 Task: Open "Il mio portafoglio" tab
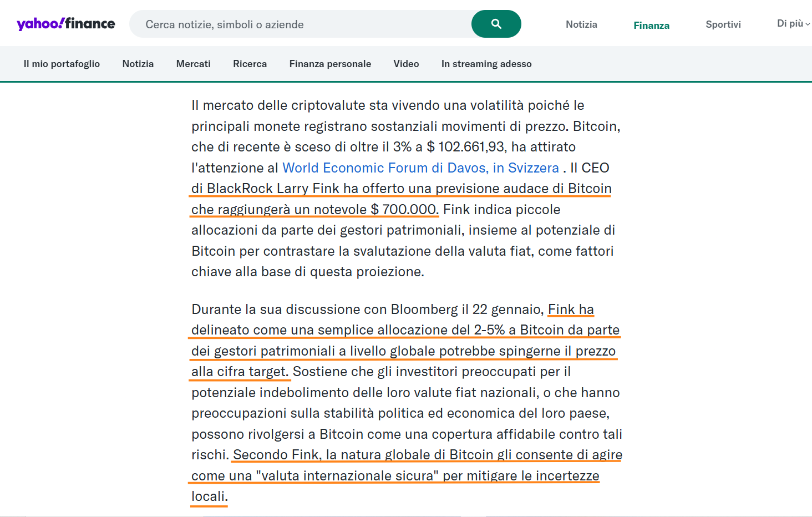coord(62,64)
